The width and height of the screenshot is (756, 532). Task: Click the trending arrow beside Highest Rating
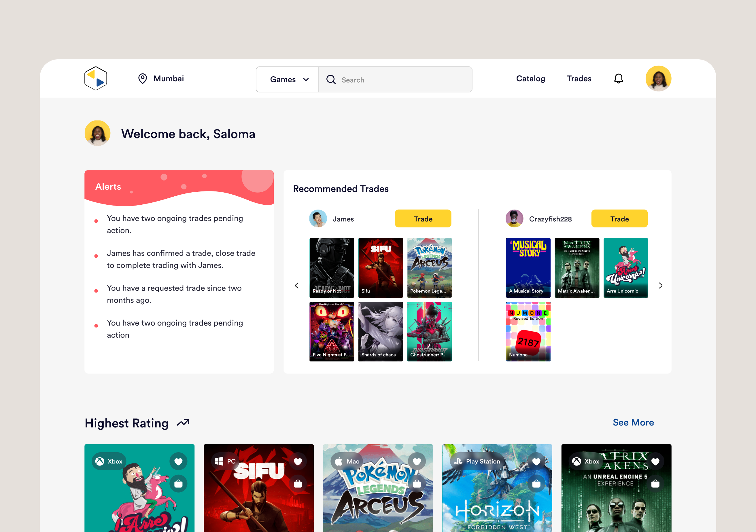184,422
